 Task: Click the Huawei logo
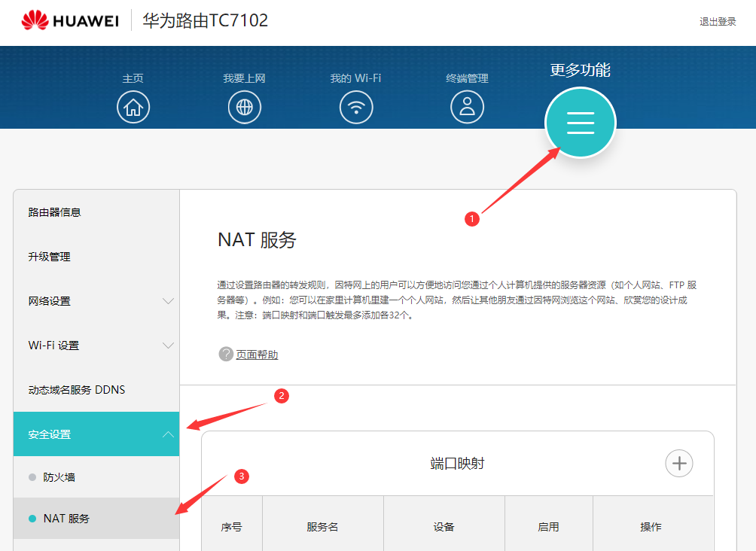click(70, 21)
